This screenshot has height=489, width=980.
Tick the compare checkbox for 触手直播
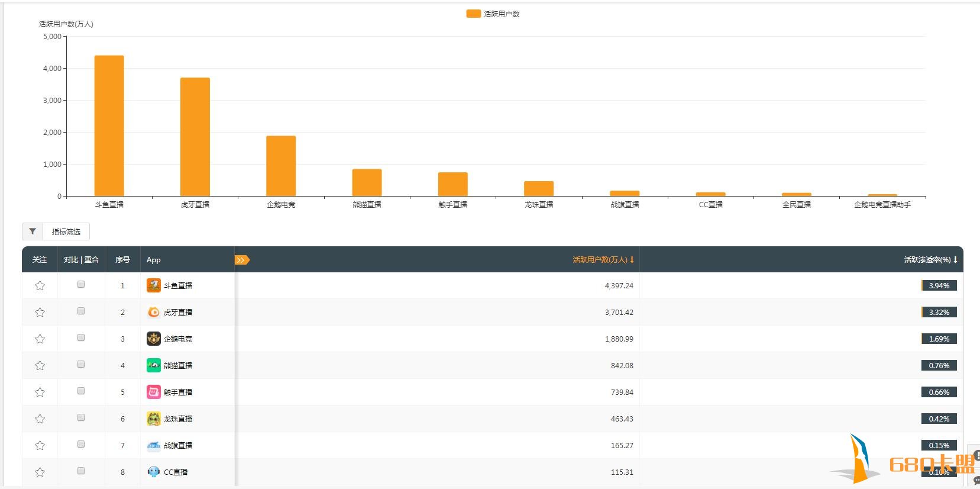coord(81,391)
